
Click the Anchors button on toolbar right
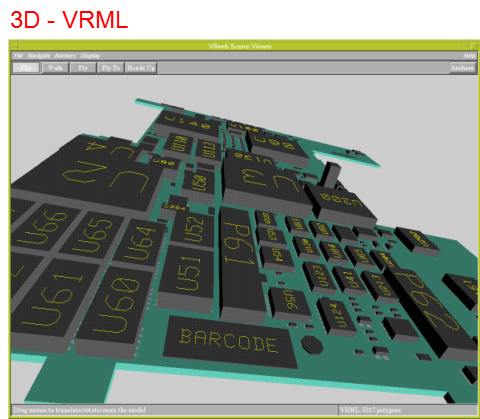pyautogui.click(x=462, y=68)
